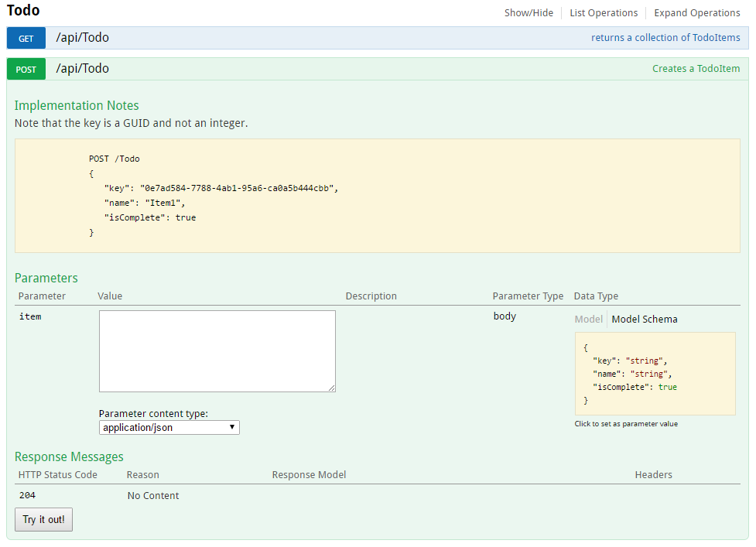Click 'Click to set as parameter value' hint

[x=626, y=424]
